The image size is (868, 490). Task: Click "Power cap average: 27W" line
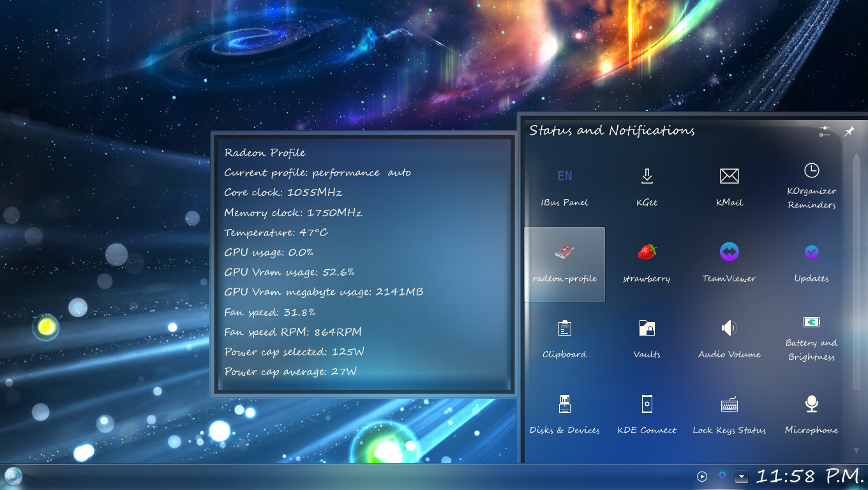(290, 371)
